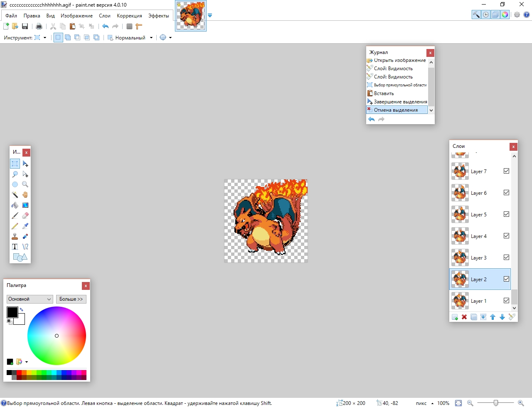Open the Нормальный selection mode dropdown
532x407 pixels.
point(151,37)
